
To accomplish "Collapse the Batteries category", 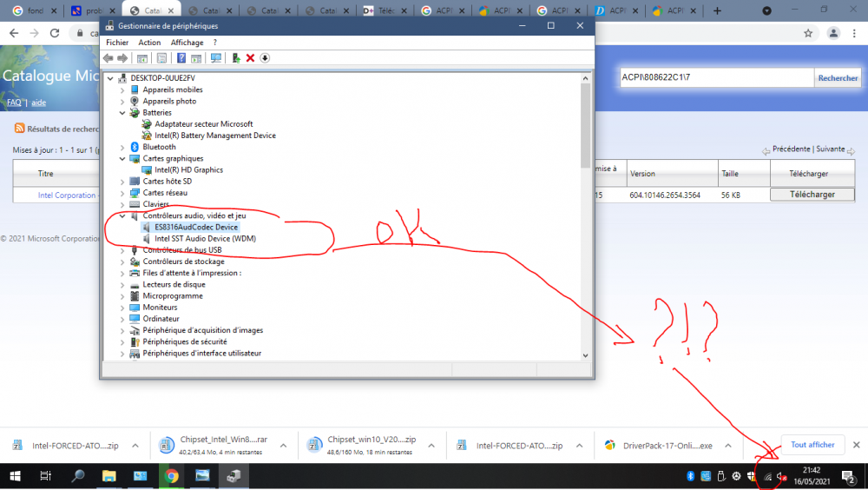I will tap(122, 113).
